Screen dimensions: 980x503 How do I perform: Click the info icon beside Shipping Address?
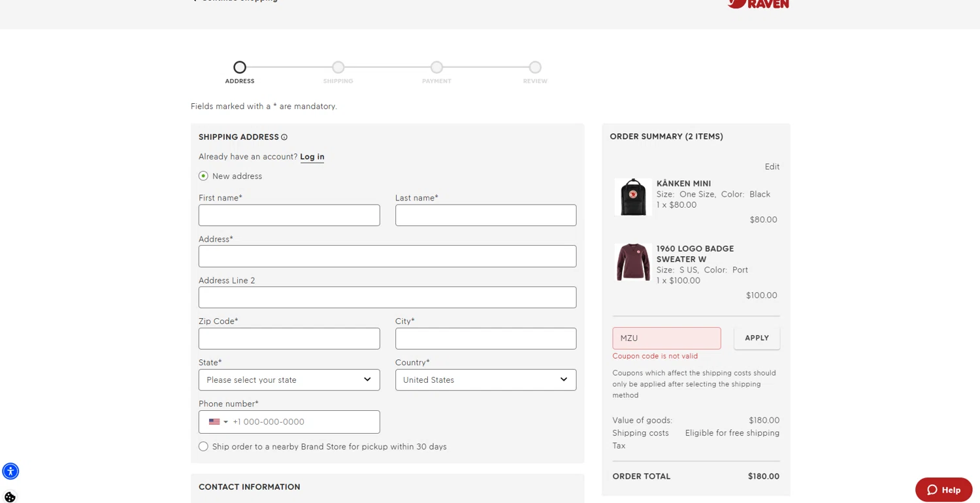284,137
